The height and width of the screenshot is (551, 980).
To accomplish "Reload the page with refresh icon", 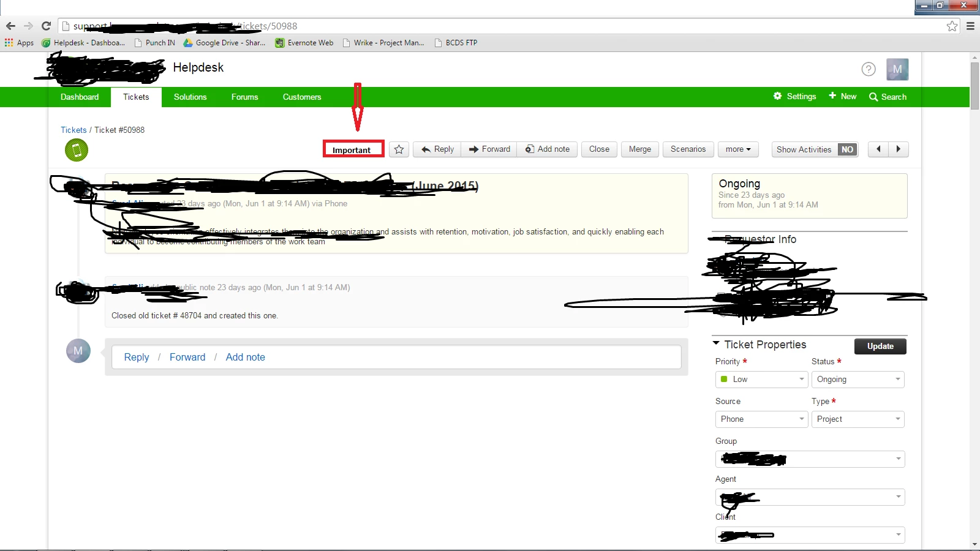I will 46,26.
